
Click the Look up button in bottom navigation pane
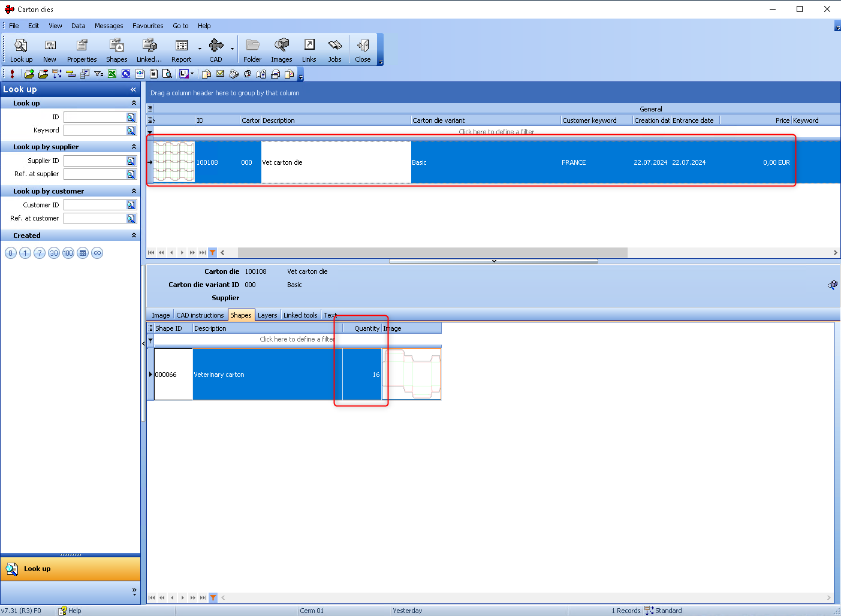[70, 569]
